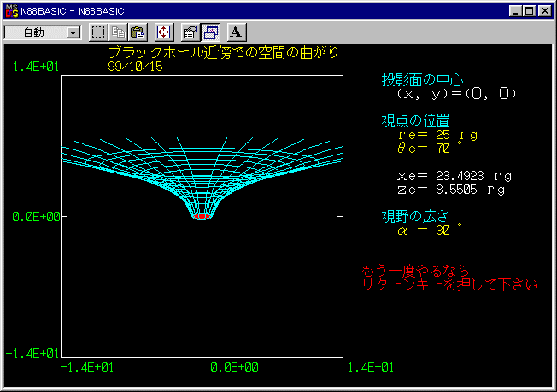Click the Copy toolbar icon
This screenshot has height=392, width=557.
click(118, 32)
